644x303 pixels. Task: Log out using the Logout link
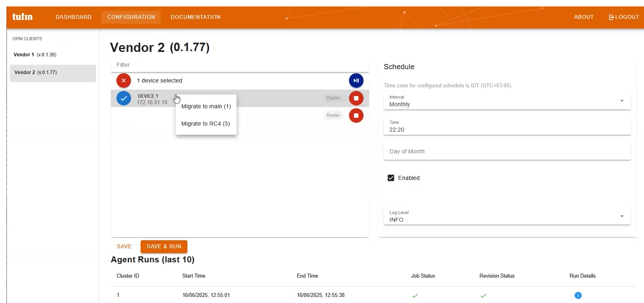pos(623,17)
